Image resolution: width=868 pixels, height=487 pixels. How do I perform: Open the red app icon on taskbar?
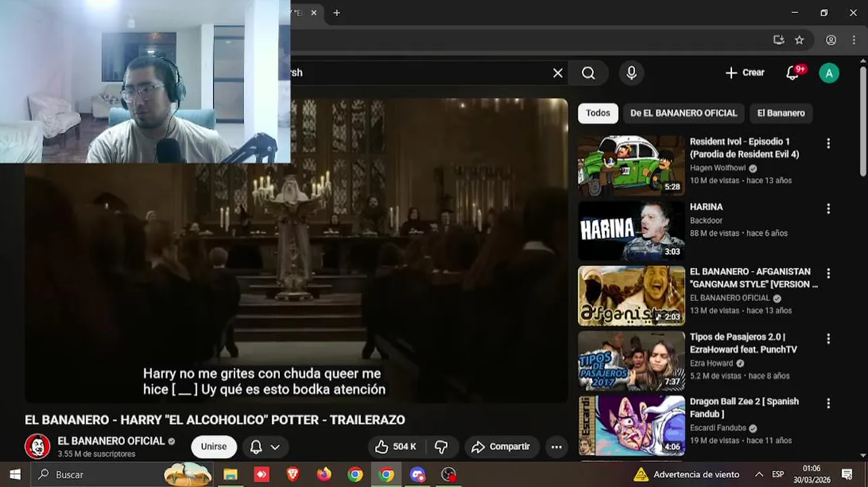coord(262,474)
